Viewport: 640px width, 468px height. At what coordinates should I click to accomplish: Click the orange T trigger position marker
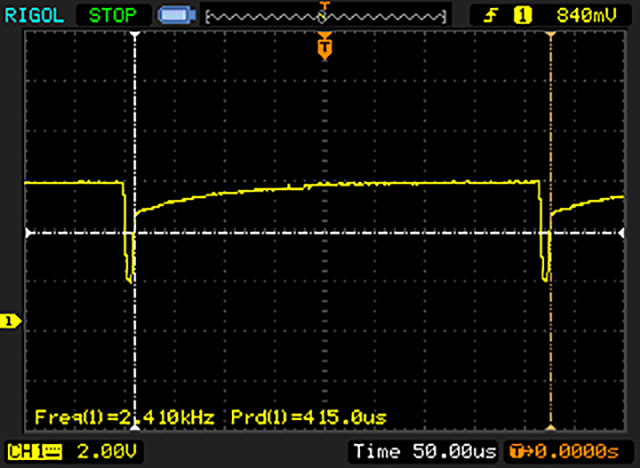pos(325,47)
